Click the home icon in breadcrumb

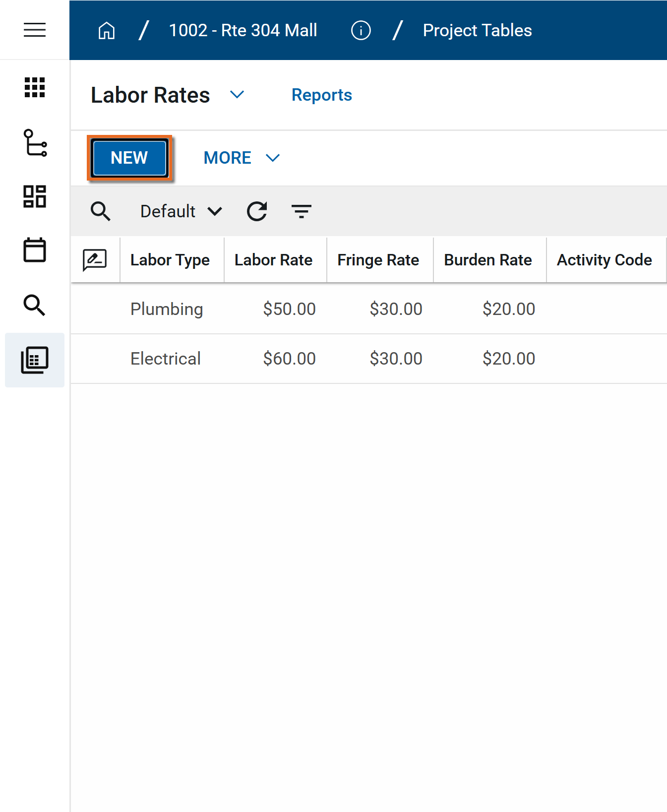pos(107,31)
